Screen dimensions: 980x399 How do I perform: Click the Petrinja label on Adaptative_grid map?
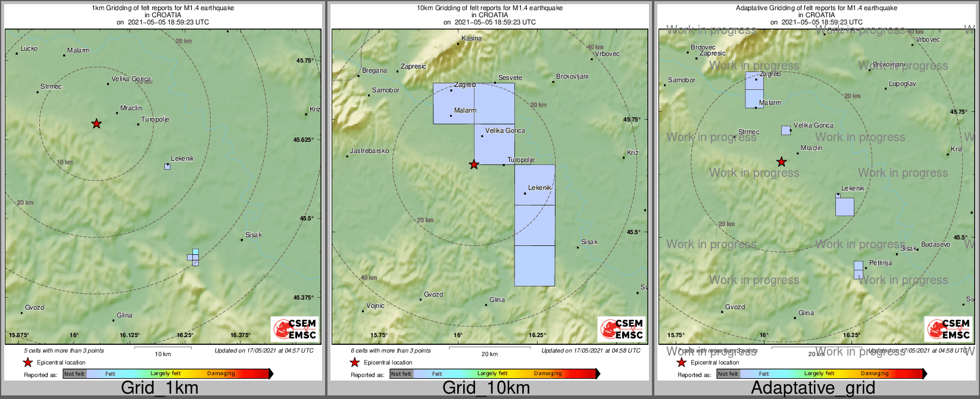click(881, 263)
